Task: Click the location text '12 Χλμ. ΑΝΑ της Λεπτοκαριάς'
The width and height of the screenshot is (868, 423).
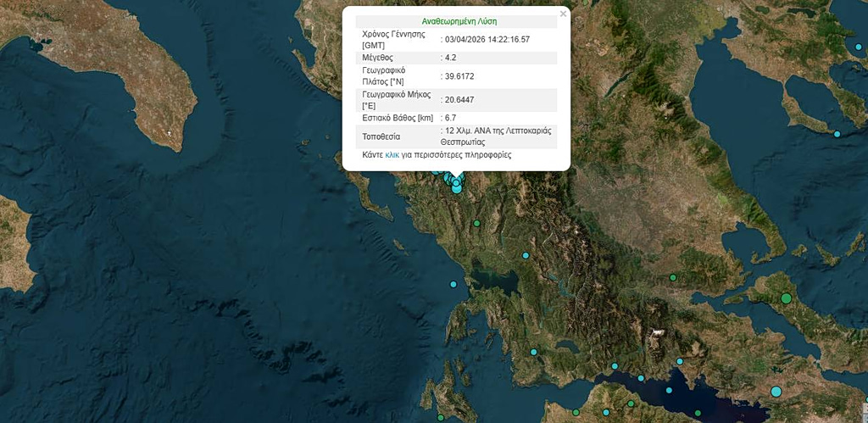Action: (498, 131)
